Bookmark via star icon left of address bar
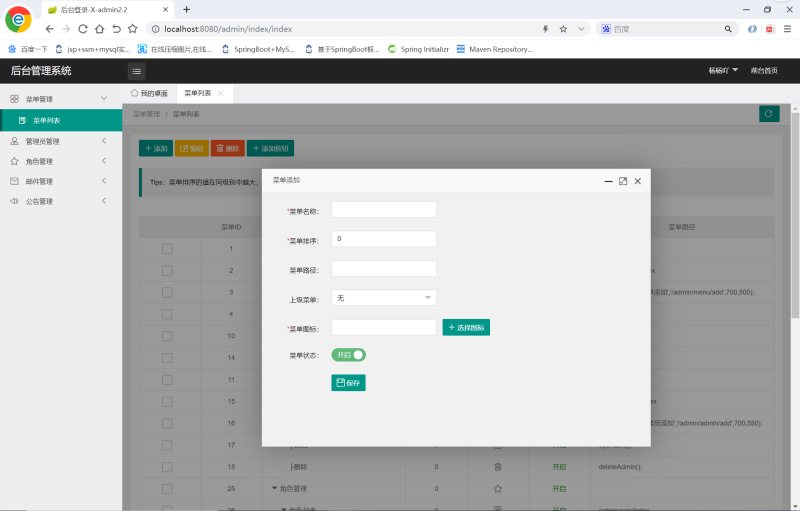This screenshot has width=800, height=511. coord(133,29)
